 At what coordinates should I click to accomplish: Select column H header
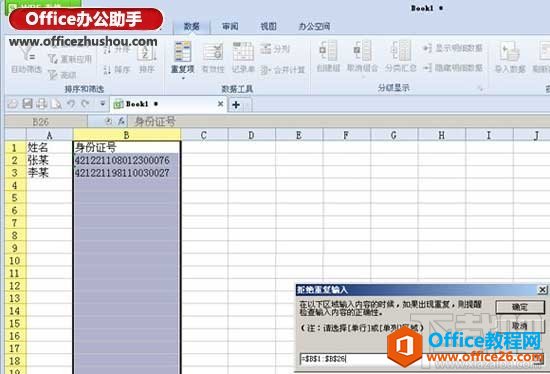pos(441,135)
